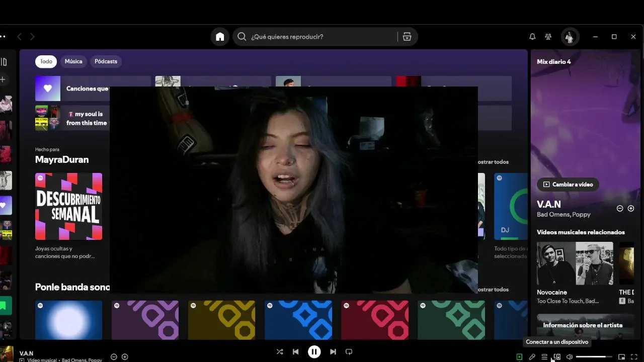Open Friend Activity people icon

[548, 37]
